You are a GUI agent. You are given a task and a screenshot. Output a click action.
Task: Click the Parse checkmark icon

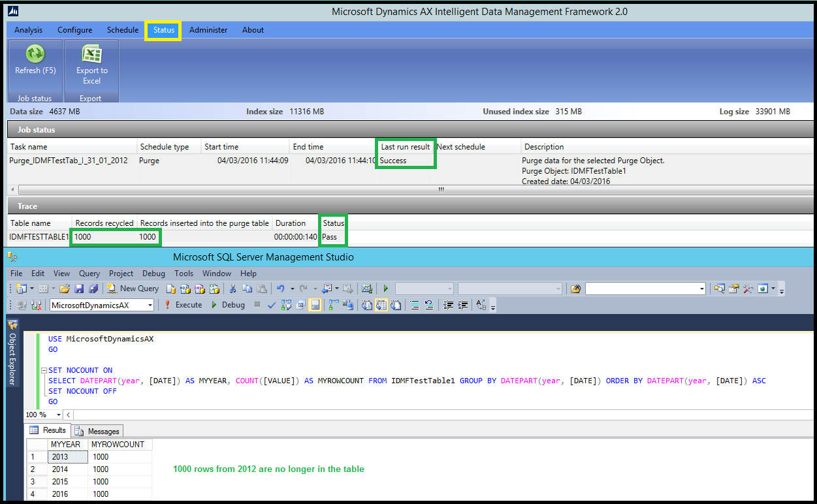272,305
